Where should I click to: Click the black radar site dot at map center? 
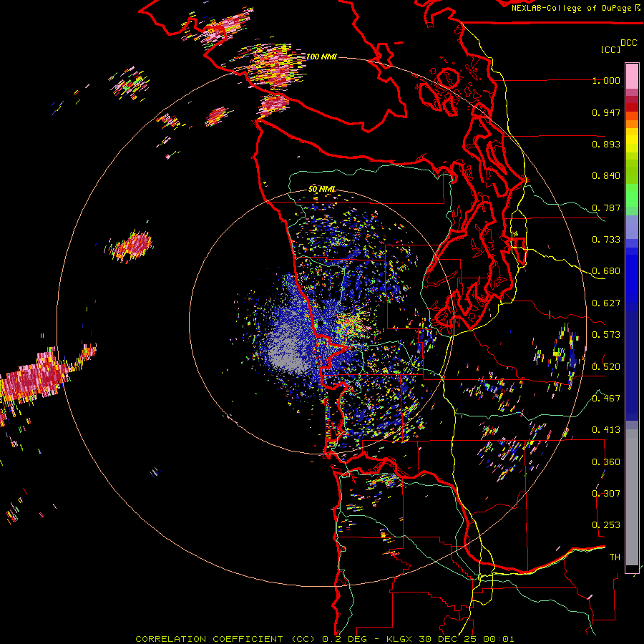click(x=321, y=323)
